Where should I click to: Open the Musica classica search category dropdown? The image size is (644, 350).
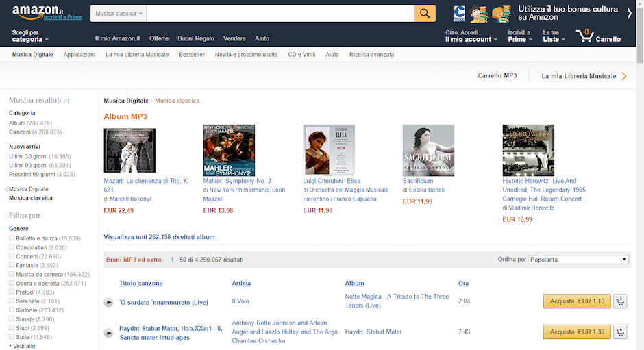[119, 14]
